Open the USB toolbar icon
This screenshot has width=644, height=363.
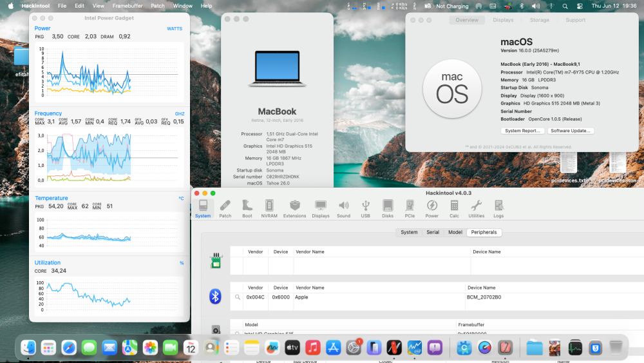pyautogui.click(x=366, y=208)
